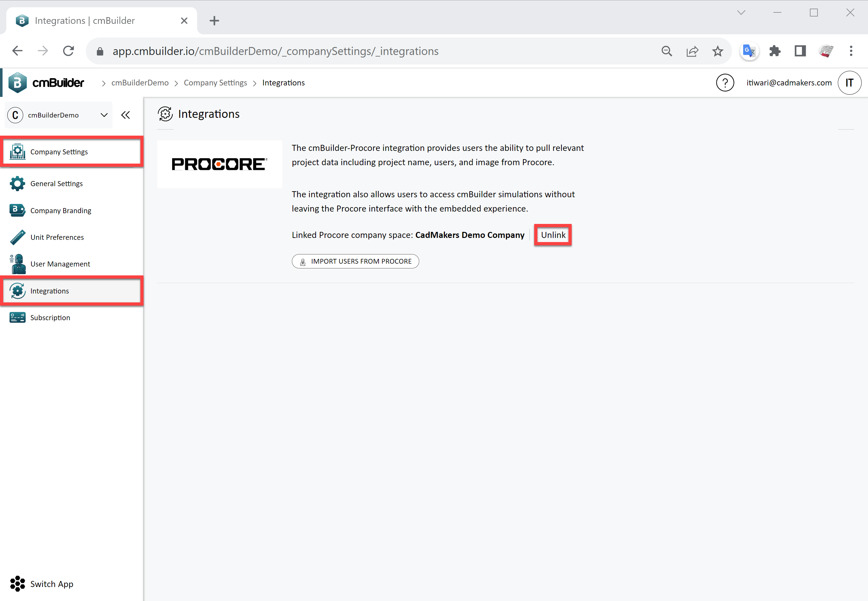Select General Settings menu item
Viewport: 868px width, 601px height.
tap(71, 183)
